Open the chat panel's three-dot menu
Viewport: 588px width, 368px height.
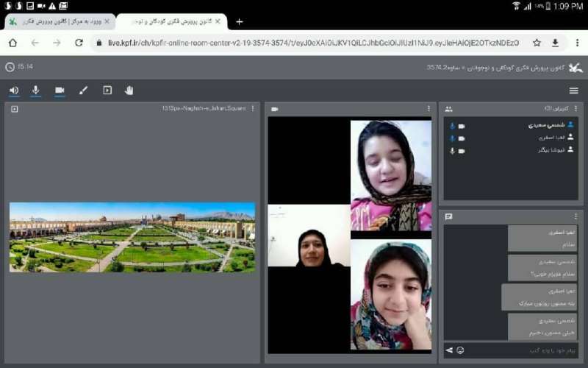coord(576,217)
